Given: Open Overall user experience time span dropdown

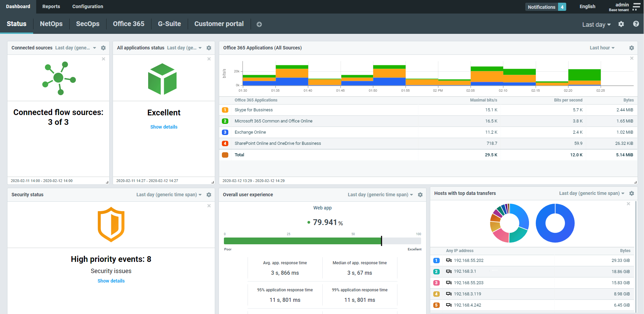Looking at the screenshot, I should pyautogui.click(x=380, y=195).
